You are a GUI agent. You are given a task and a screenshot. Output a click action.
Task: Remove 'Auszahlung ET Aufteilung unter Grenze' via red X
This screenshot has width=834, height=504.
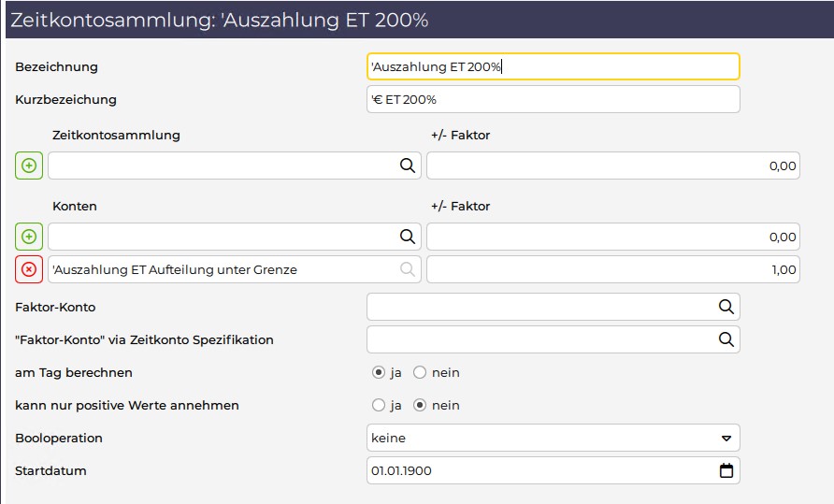pyautogui.click(x=29, y=269)
